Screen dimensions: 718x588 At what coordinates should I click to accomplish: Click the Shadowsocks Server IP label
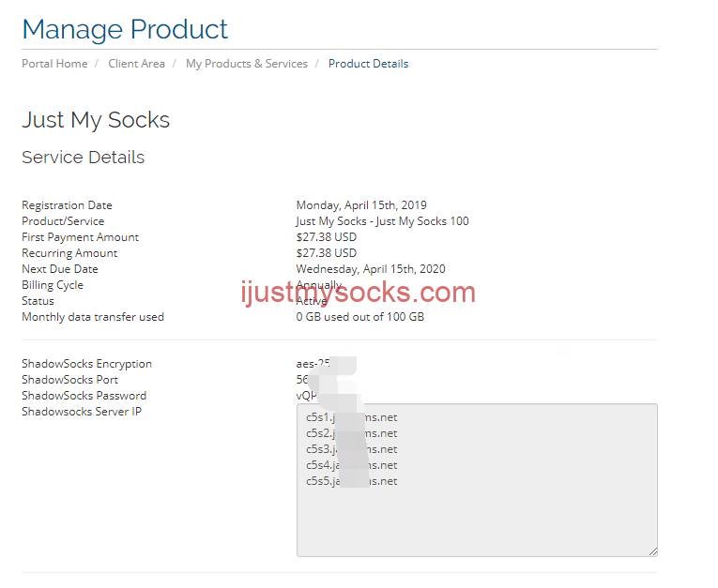click(82, 412)
